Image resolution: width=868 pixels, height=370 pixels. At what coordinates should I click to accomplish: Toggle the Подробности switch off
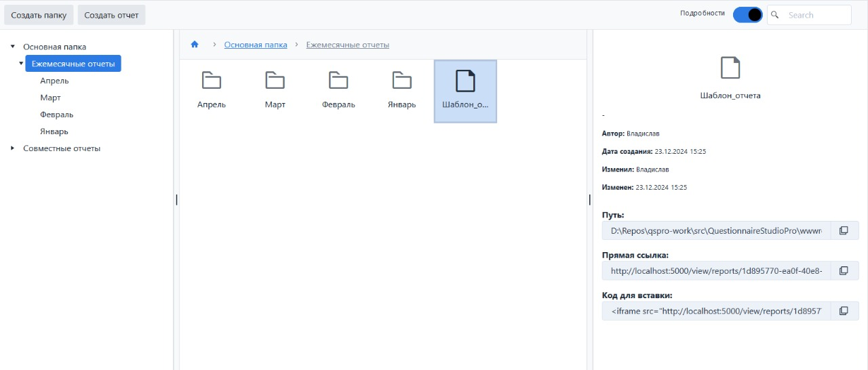pos(747,15)
